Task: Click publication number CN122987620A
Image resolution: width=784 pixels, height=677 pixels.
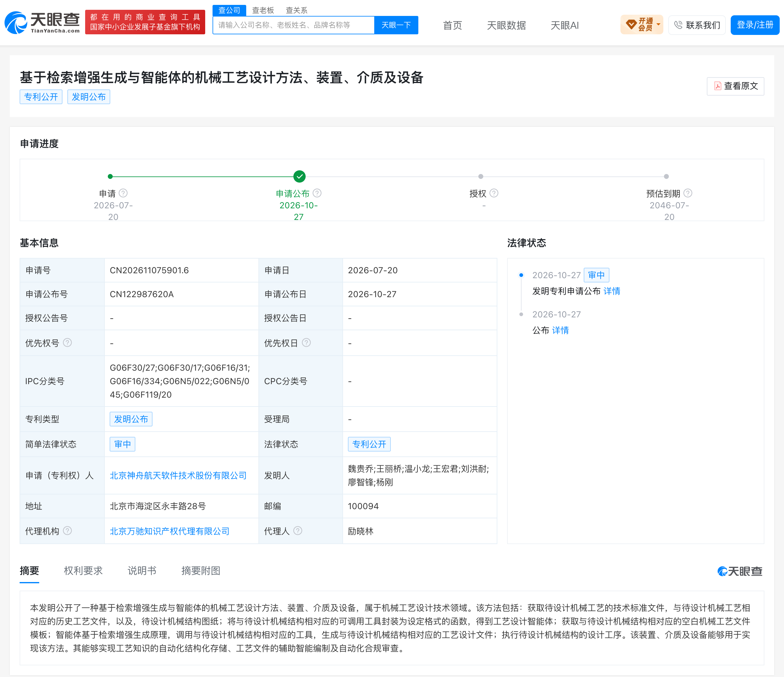Action: point(141,294)
